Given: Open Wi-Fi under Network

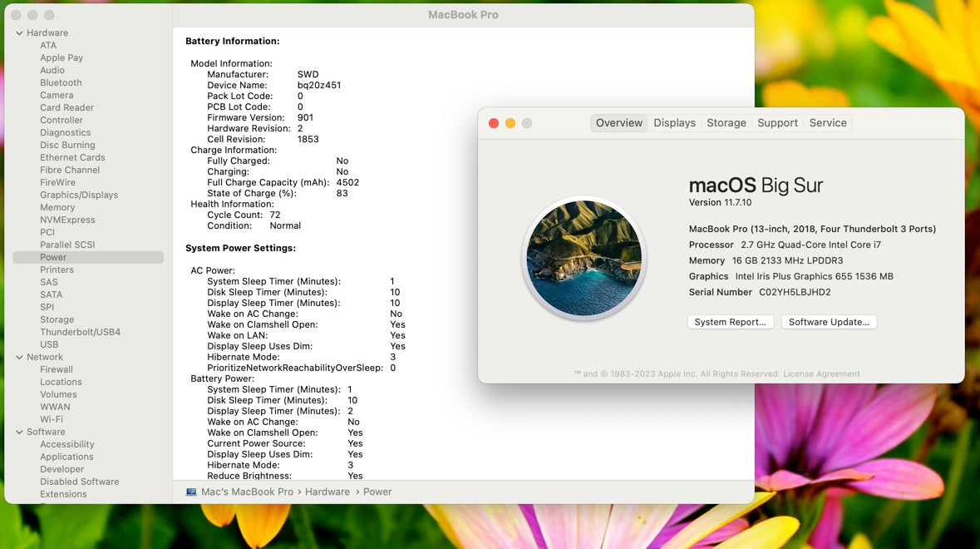Looking at the screenshot, I should [52, 420].
